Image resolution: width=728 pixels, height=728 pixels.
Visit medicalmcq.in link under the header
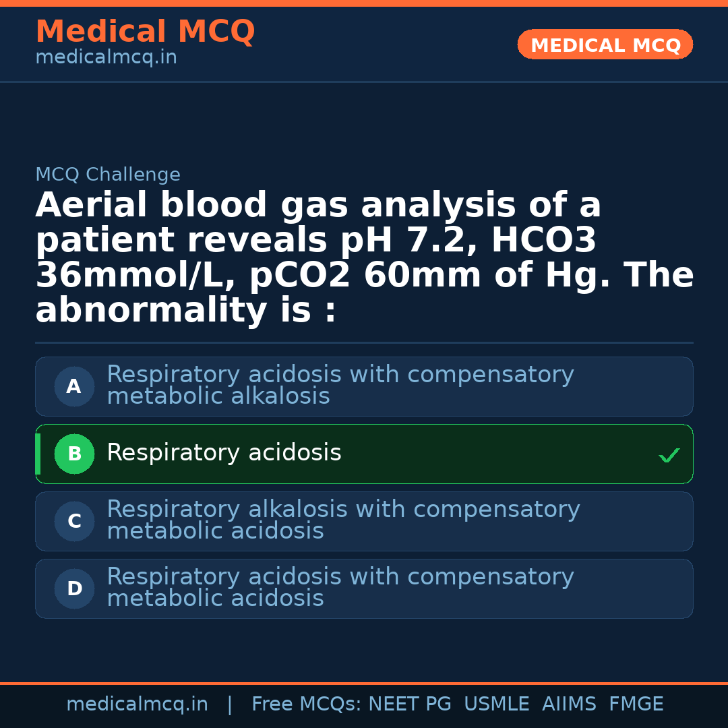pyautogui.click(x=106, y=58)
